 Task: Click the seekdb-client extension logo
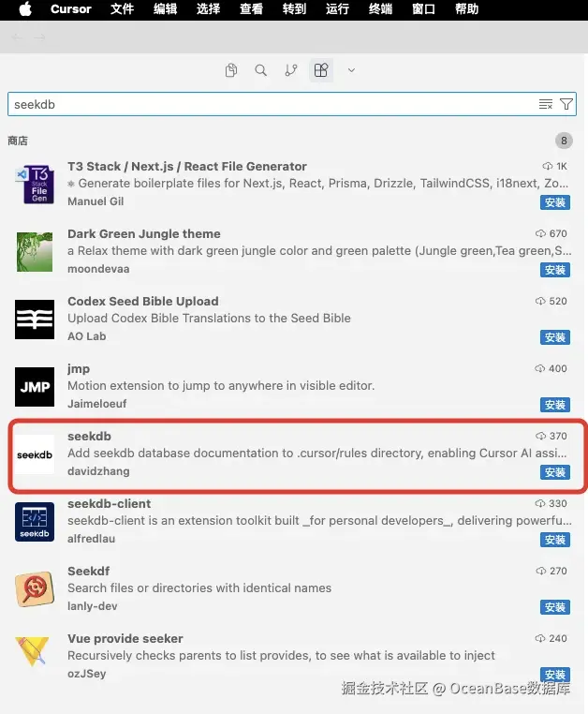coord(35,522)
